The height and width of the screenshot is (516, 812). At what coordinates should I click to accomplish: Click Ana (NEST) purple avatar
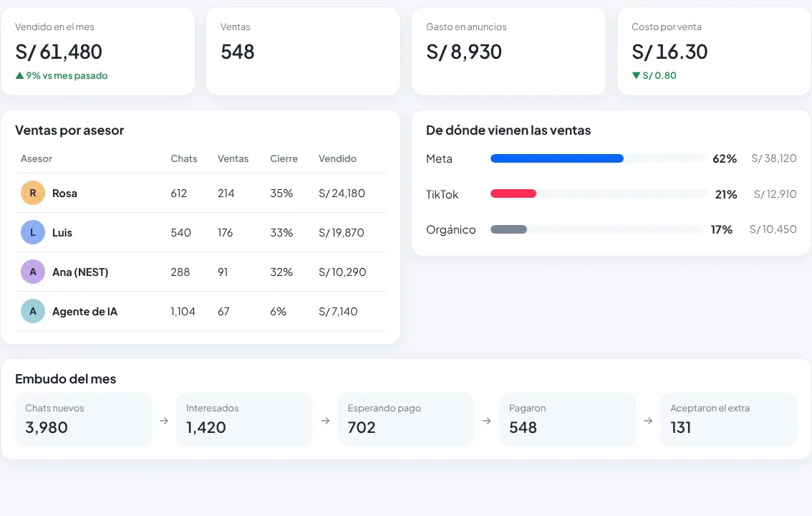(x=33, y=272)
